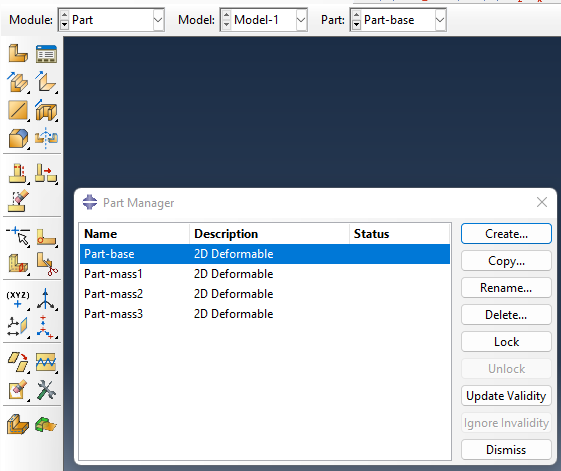Select Part-mass3 row in Part Manager
The image size is (561, 471).
tap(265, 314)
